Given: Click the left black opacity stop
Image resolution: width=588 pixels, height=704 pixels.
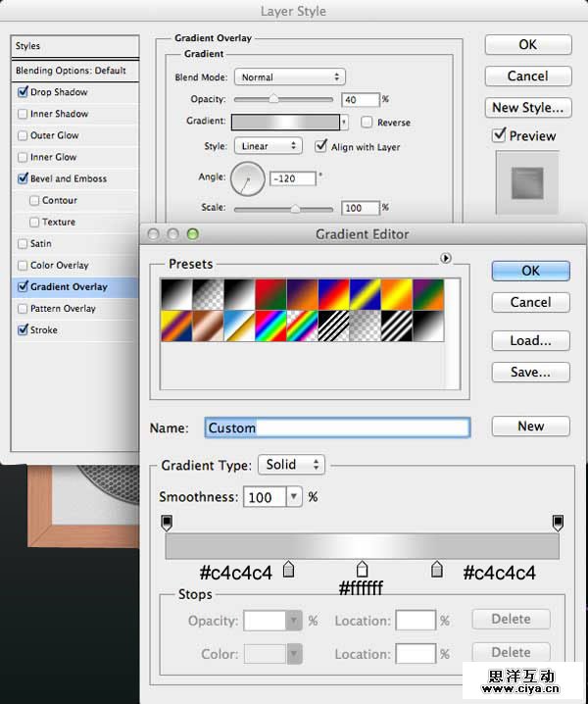Looking at the screenshot, I should point(166,522).
